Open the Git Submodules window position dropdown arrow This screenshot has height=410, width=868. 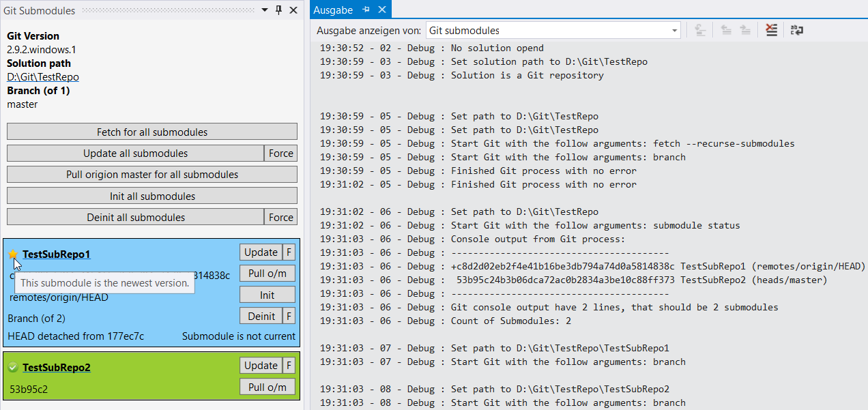265,10
